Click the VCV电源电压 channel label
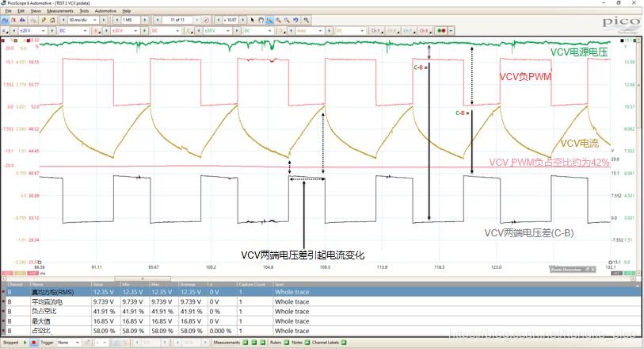The width and height of the screenshot is (644, 349). pyautogui.click(x=579, y=52)
